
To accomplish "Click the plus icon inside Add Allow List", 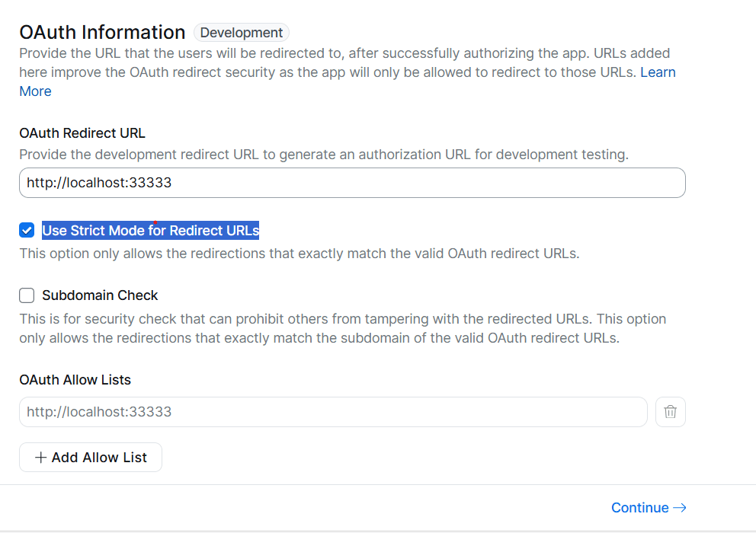I will (x=41, y=457).
